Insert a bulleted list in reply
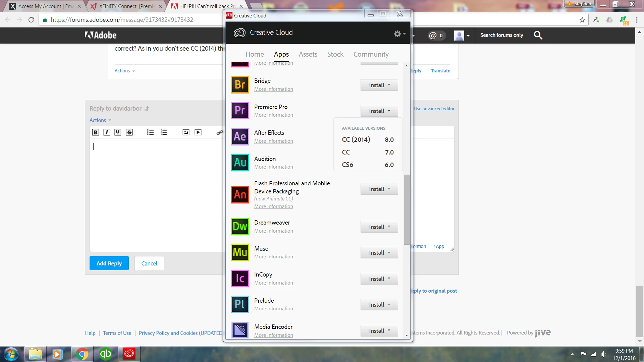Viewport: 644px width, 362px height. [150, 132]
